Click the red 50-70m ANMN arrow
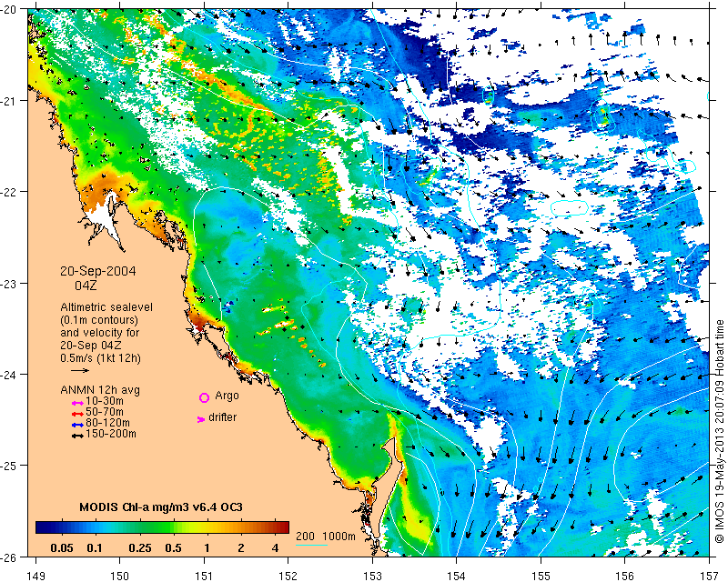728x582 pixels. [77, 414]
